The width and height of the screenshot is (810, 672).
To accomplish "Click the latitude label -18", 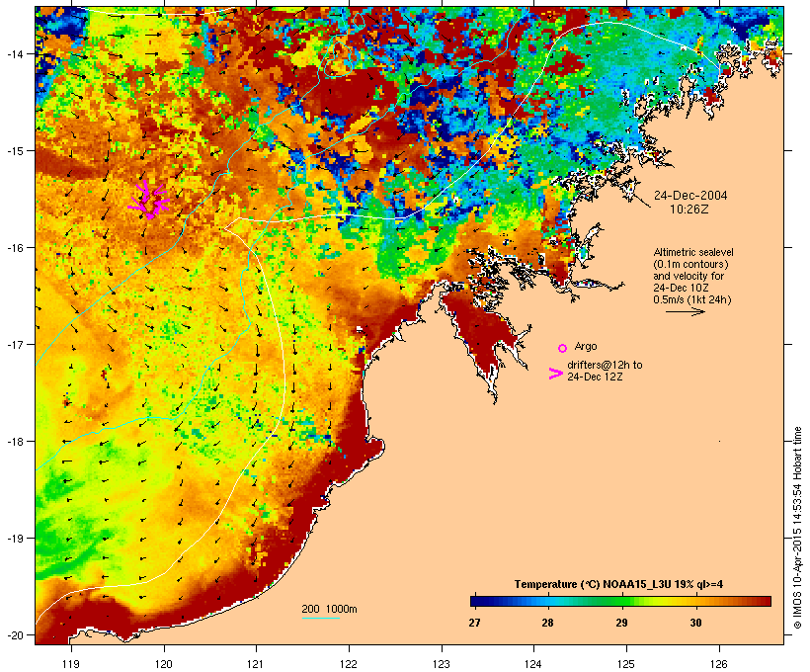I will (x=15, y=441).
